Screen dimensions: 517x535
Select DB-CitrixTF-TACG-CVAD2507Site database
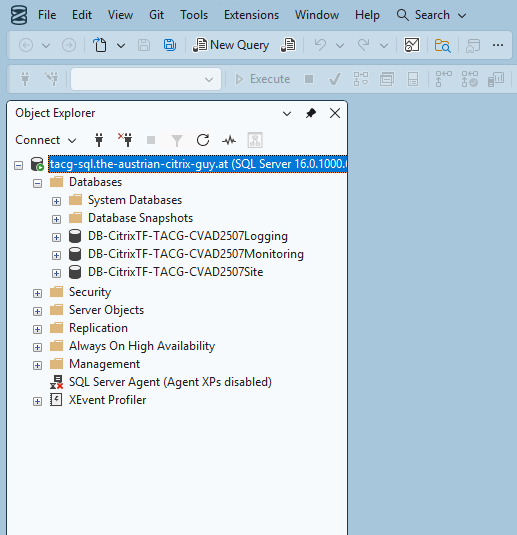pyautogui.click(x=175, y=272)
